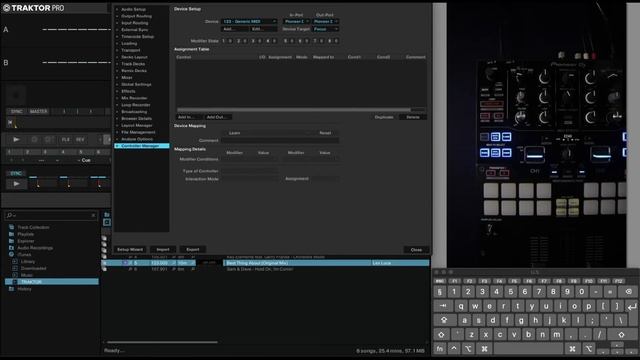
Task: Toggle FLX flux mode on the deck
Action: 65,140
